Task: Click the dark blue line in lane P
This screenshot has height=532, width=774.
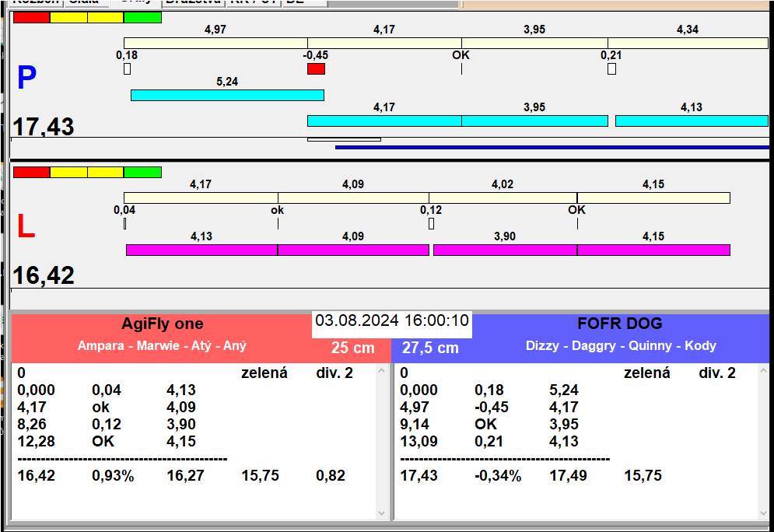Action: [552, 146]
